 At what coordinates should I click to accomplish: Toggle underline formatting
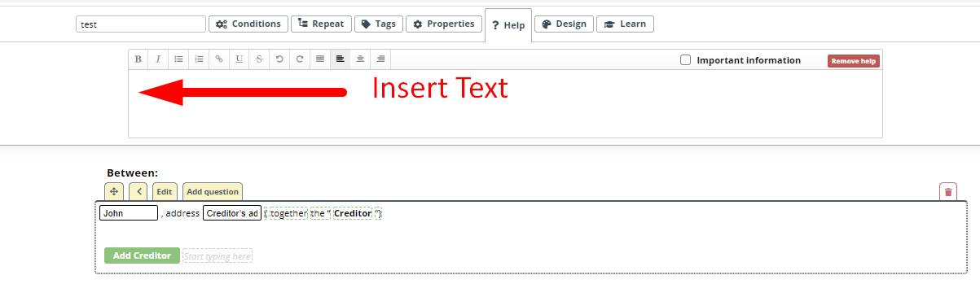[x=239, y=59]
